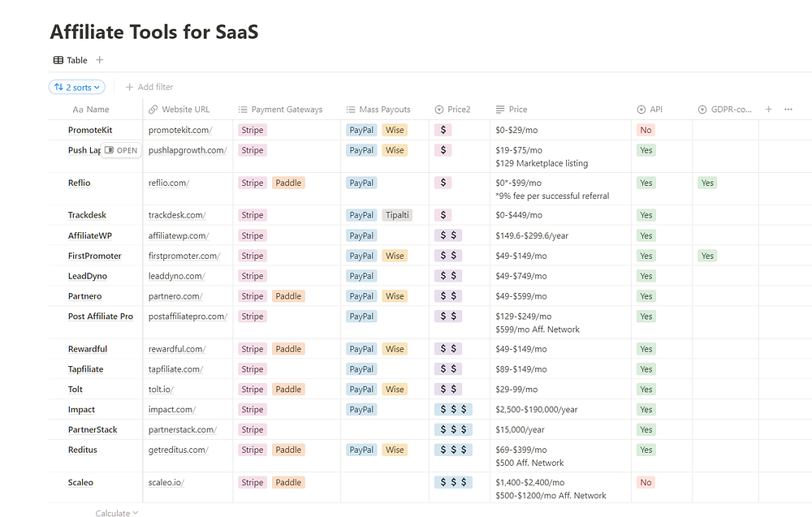Select the Table view tab

(x=70, y=60)
